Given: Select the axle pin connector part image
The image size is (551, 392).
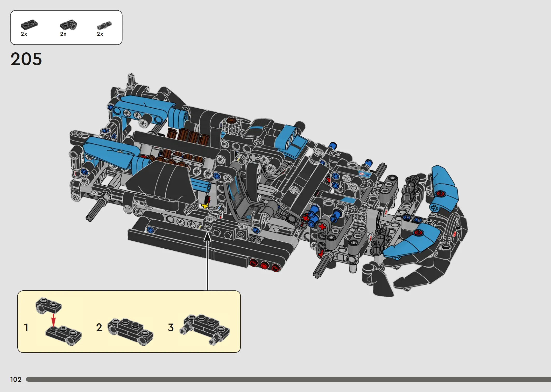Looking at the screenshot, I should tap(104, 25).
